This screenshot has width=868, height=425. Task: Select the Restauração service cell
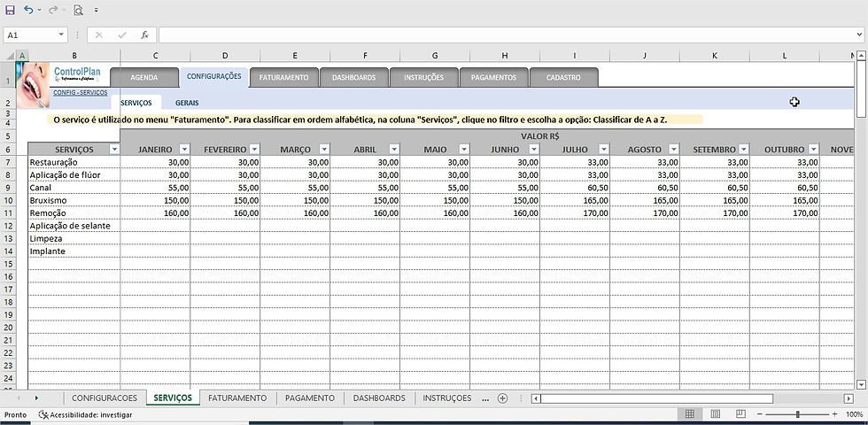coord(74,162)
